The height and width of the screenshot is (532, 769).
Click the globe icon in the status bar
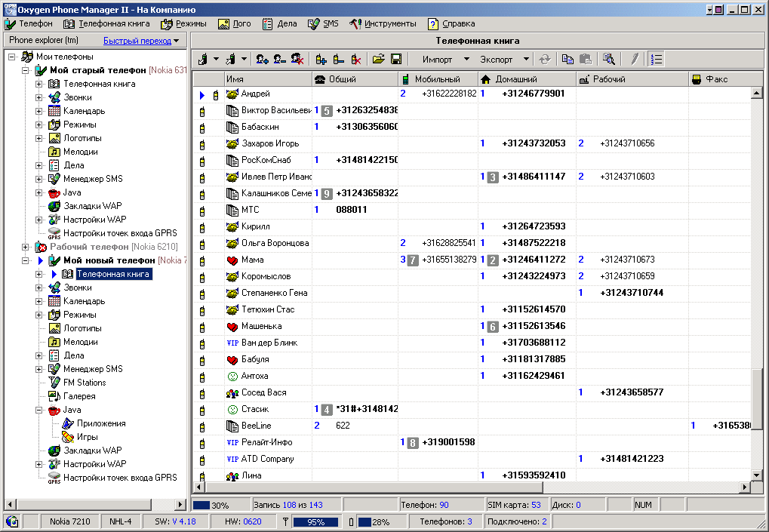pos(12,521)
